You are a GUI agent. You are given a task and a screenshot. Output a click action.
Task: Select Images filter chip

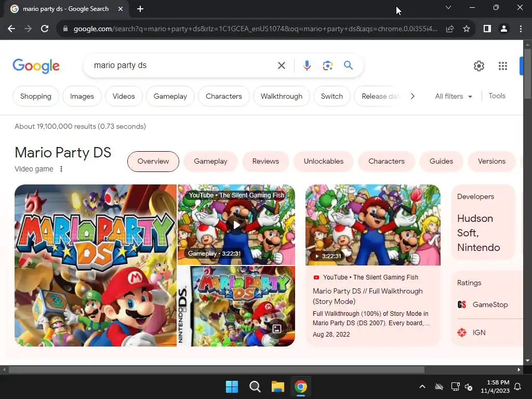coord(82,96)
